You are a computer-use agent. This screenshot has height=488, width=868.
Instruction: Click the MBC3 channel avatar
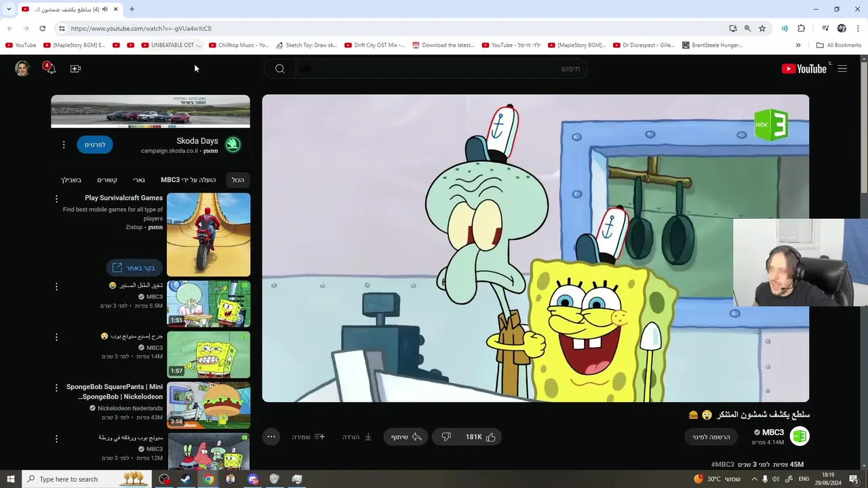coord(800,436)
